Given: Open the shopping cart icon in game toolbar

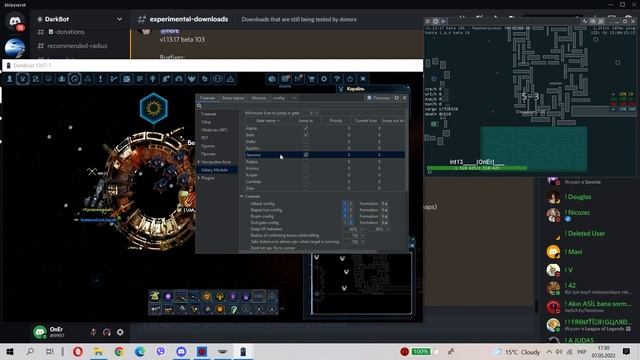Looking at the screenshot, I should [311, 79].
